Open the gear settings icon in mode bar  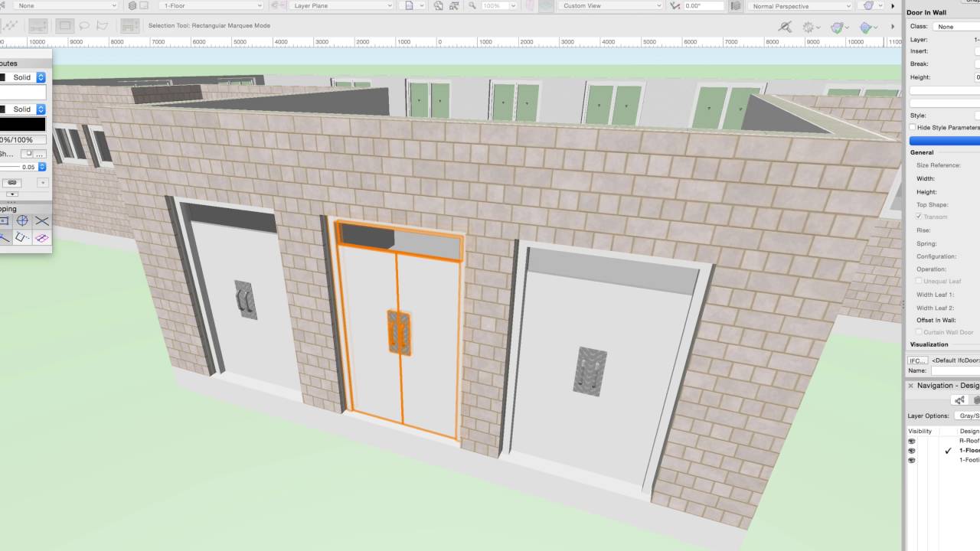[810, 27]
